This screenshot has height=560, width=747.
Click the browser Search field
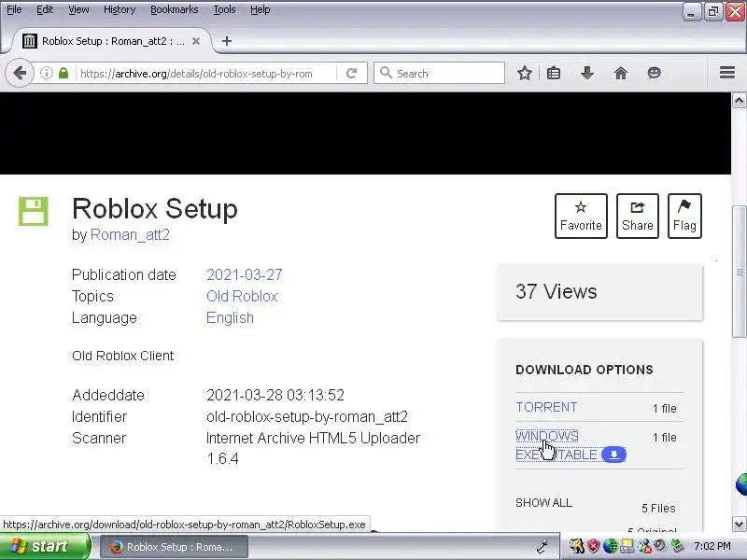click(x=439, y=74)
